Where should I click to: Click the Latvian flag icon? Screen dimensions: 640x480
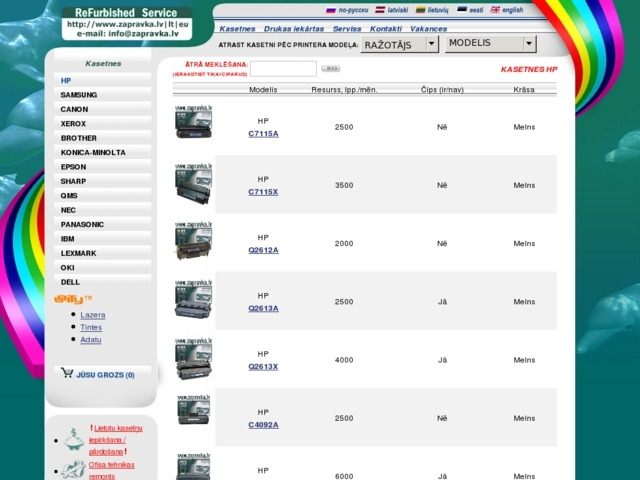tap(380, 10)
